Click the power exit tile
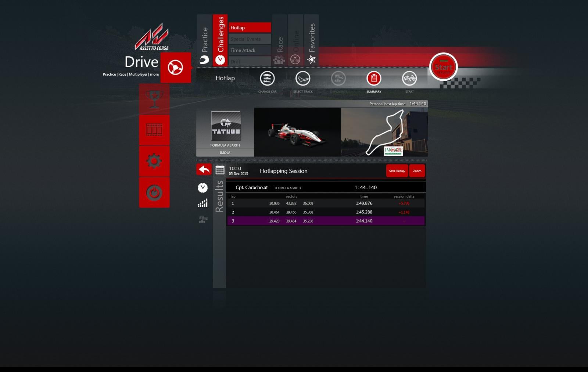 [154, 192]
